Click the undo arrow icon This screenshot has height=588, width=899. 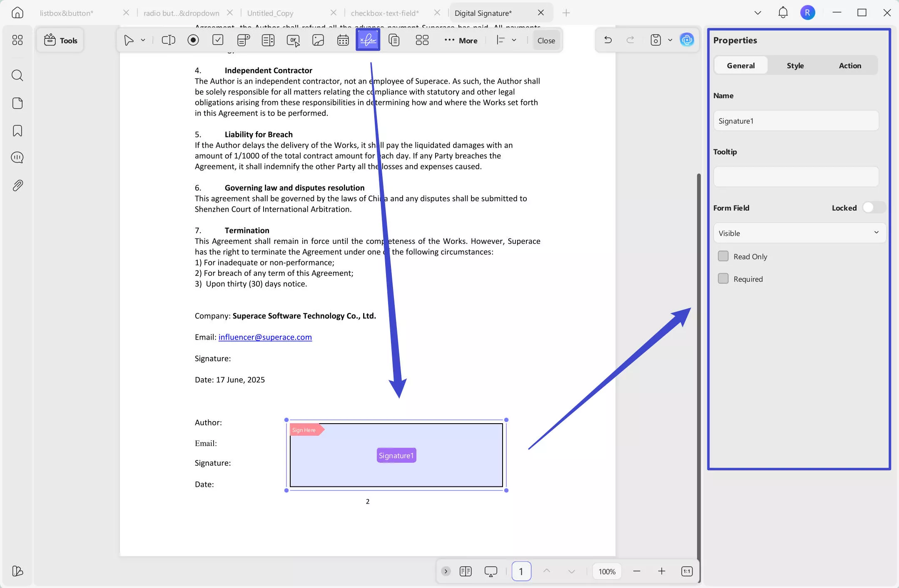tap(608, 40)
